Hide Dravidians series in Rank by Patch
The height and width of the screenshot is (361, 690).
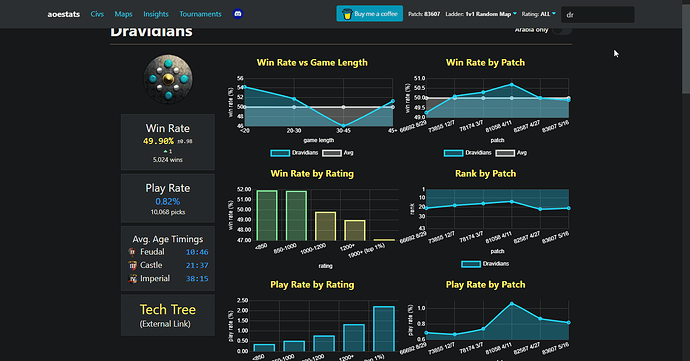(485, 264)
